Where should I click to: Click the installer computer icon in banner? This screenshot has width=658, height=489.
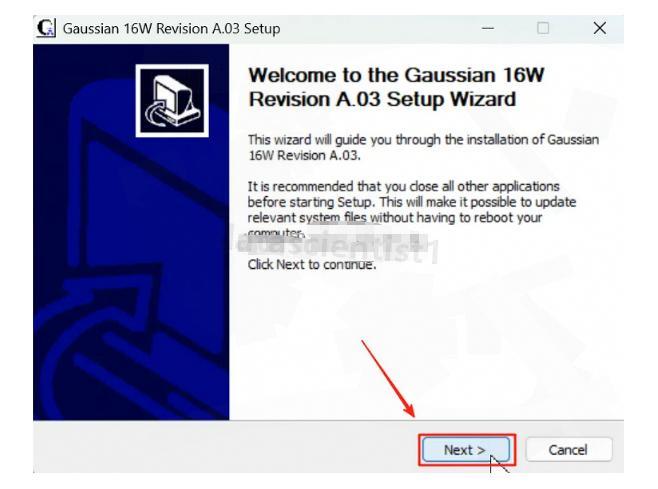[172, 101]
